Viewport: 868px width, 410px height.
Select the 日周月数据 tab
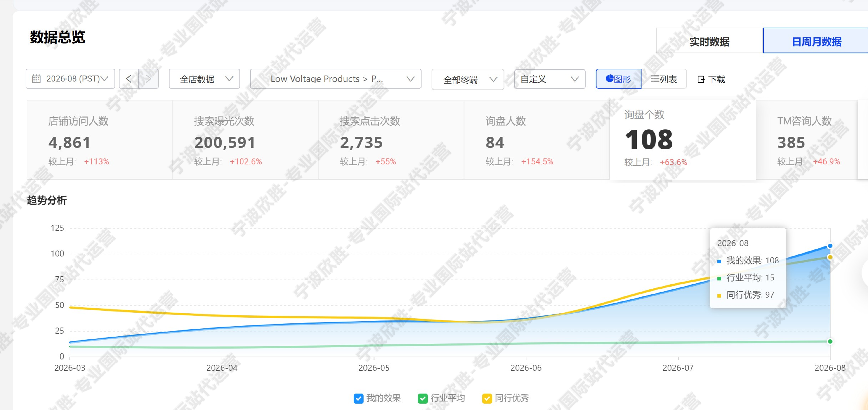(x=816, y=41)
